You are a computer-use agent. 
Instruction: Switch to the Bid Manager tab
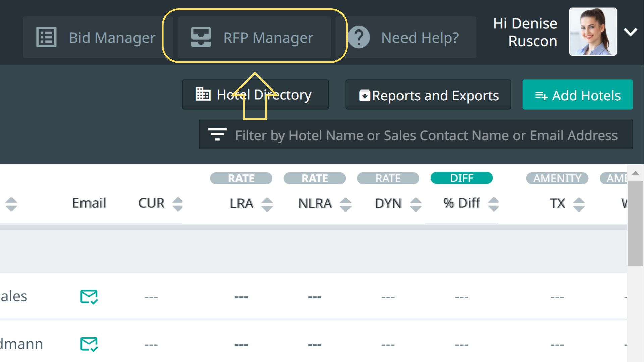pyautogui.click(x=112, y=38)
